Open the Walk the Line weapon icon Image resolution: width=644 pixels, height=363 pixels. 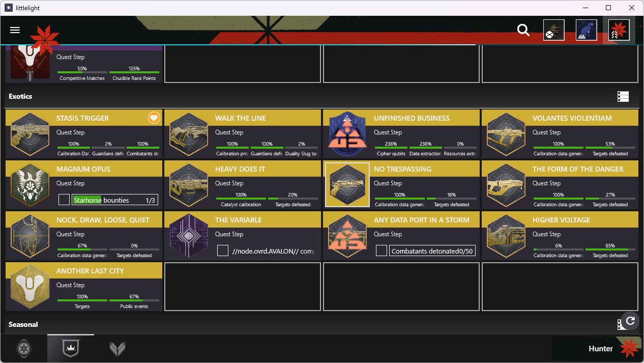189,134
